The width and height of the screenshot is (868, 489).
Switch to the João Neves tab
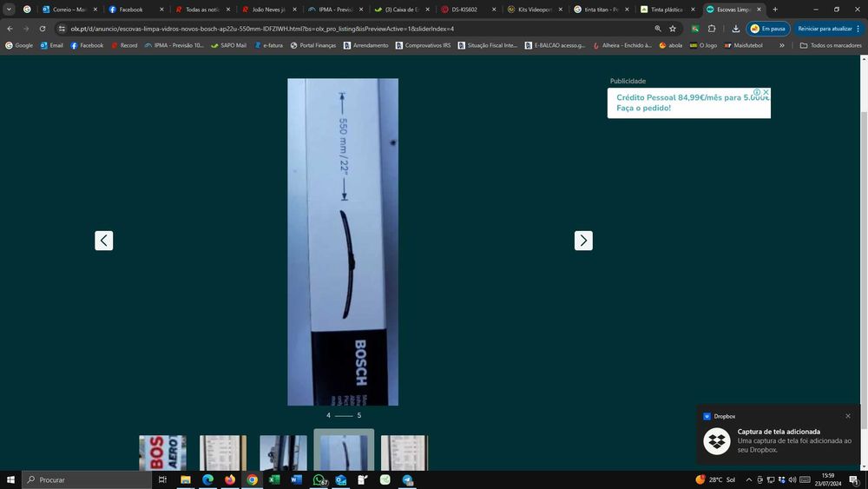tap(268, 10)
